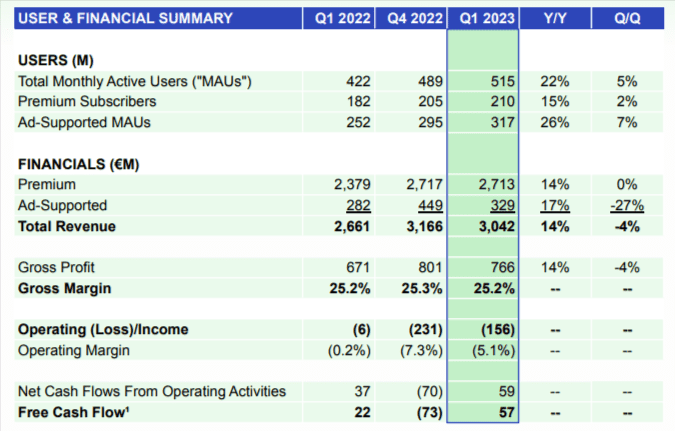This screenshot has height=431, width=675.
Task: Select the 'Operating (Loss)/Income' row label
Action: [x=103, y=329]
